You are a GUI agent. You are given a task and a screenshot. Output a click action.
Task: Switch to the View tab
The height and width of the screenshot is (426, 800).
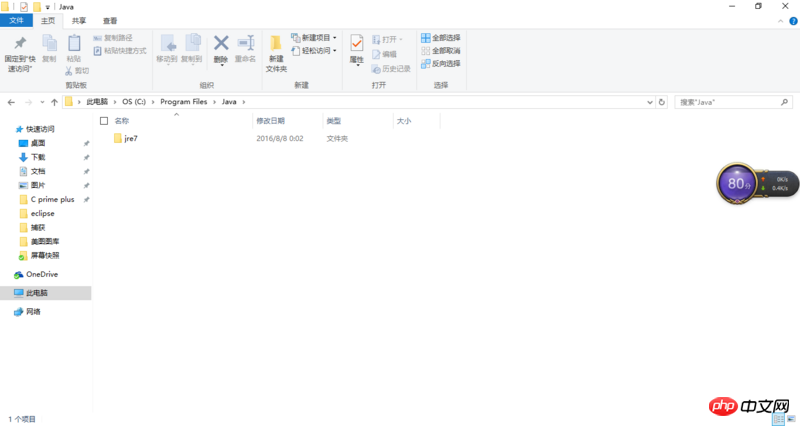point(110,20)
